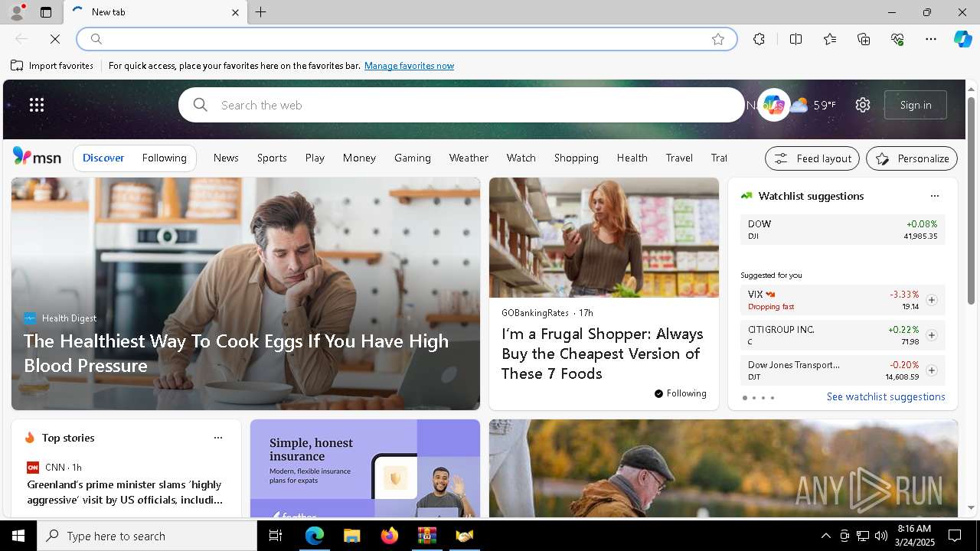Open the Feed layout options
This screenshot has width=980, height=551.
tap(812, 158)
